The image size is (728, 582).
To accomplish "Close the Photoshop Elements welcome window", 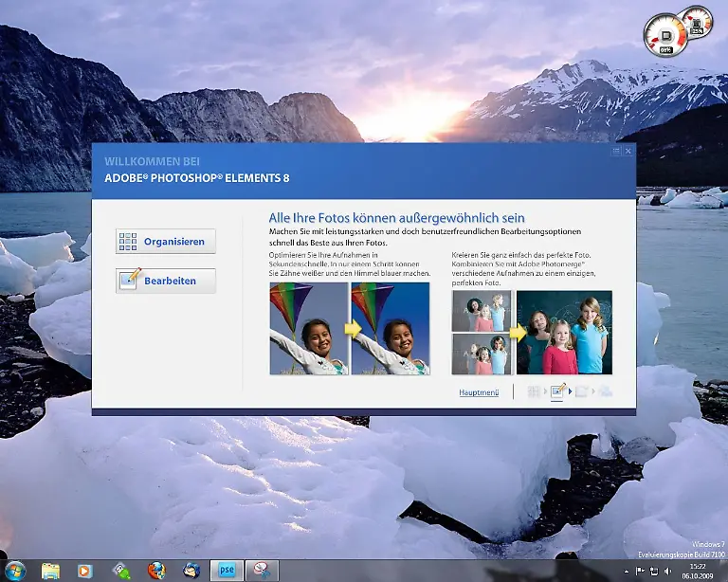I will pos(628,151).
